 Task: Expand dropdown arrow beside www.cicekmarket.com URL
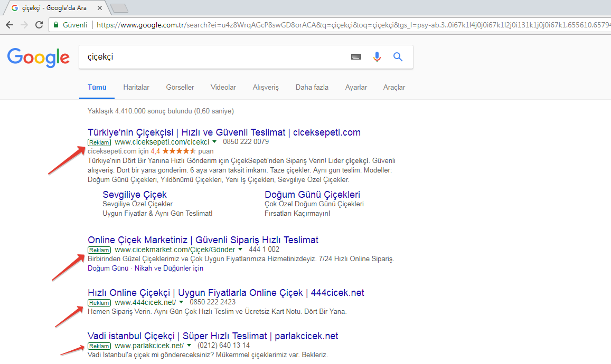pyautogui.click(x=240, y=250)
